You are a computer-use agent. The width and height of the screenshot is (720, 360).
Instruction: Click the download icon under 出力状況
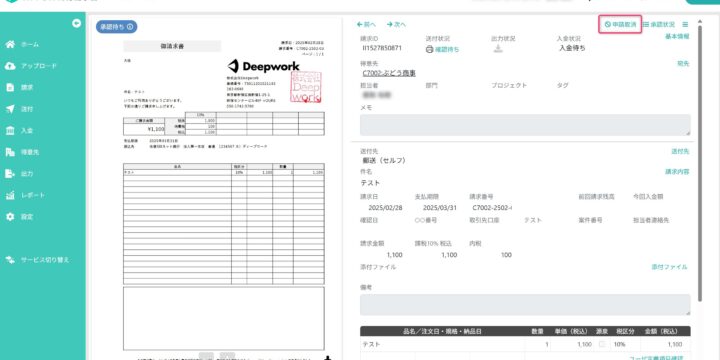click(498, 49)
